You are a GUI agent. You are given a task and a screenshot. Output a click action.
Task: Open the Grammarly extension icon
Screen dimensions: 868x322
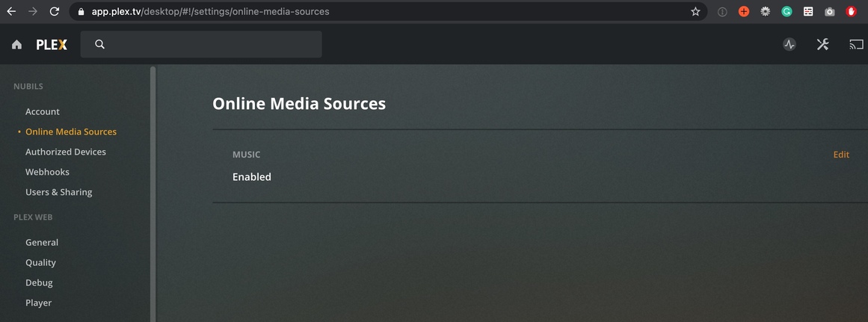[x=787, y=12]
